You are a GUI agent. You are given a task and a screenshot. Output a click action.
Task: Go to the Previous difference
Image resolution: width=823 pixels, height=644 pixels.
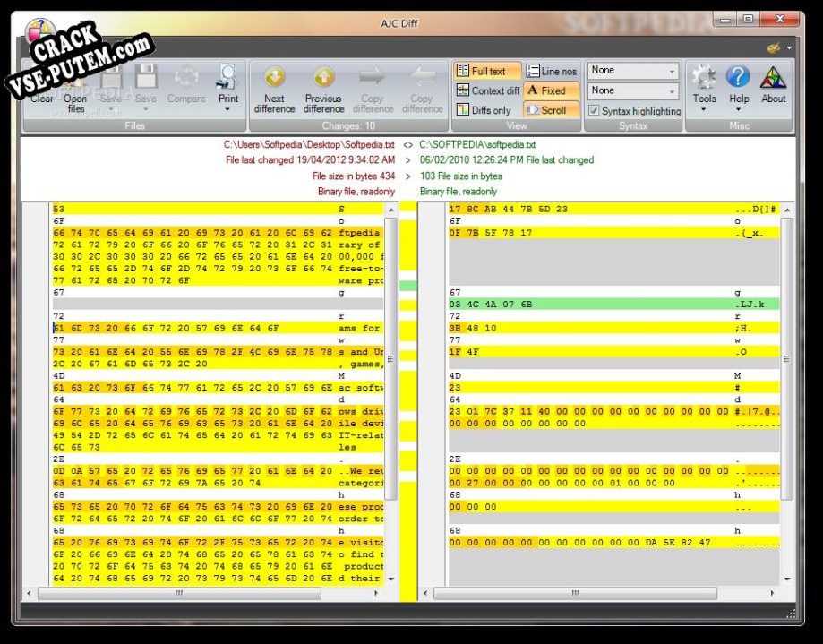pos(323,79)
